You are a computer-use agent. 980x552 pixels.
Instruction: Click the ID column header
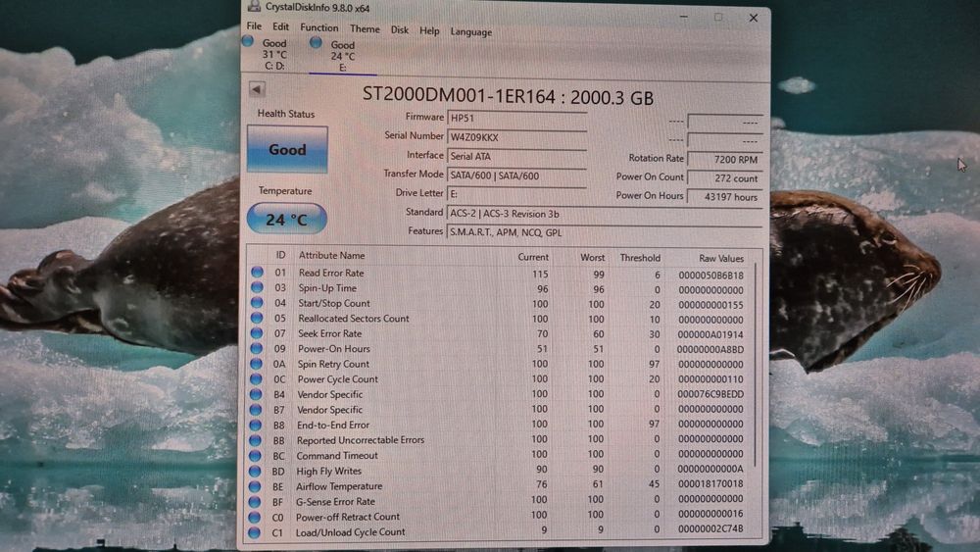[280, 255]
